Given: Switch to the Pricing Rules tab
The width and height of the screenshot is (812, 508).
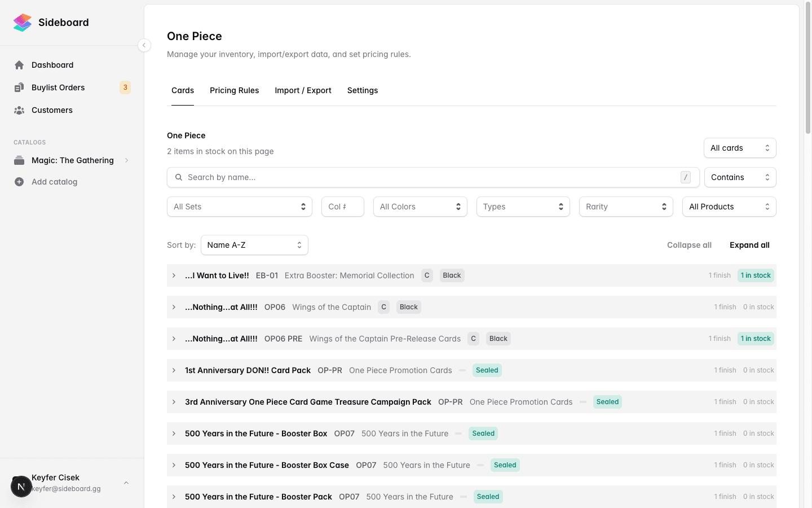Looking at the screenshot, I should tap(234, 90).
